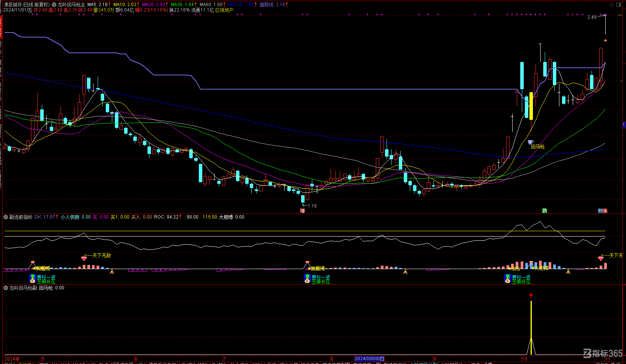Open the 副选股指标 panel dropdown arrow
This screenshot has width=626, height=364.
pyautogui.click(x=6, y=217)
